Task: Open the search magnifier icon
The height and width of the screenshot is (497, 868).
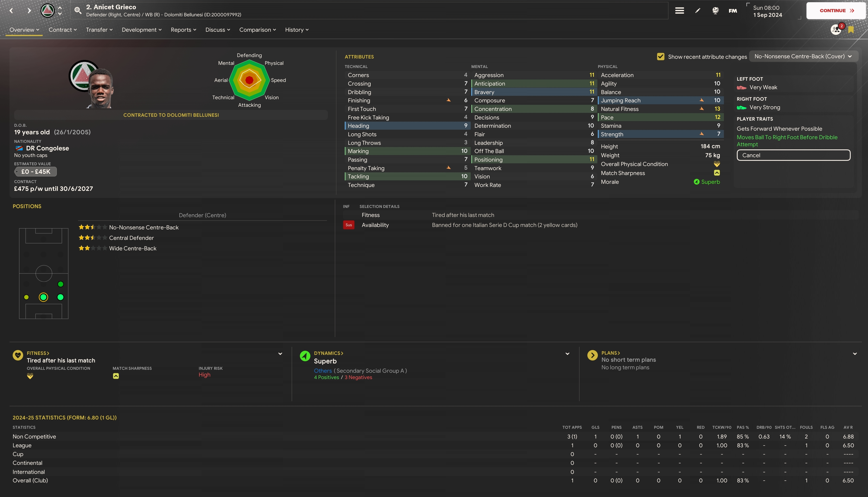Action: 78,10
